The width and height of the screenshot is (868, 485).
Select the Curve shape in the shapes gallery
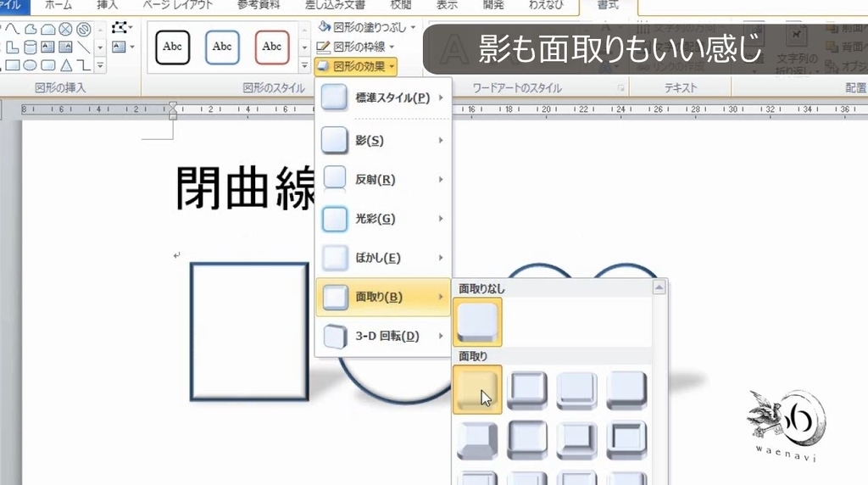click(12, 29)
